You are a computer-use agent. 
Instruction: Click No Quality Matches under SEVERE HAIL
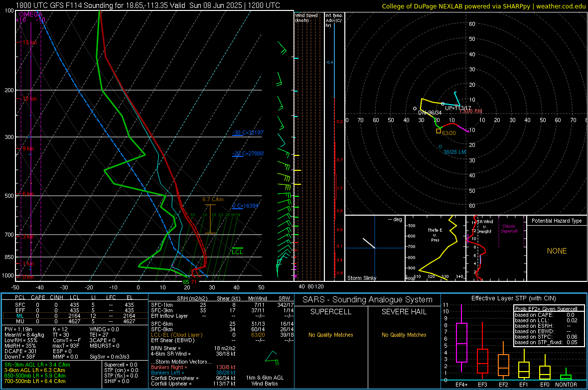pos(404,335)
